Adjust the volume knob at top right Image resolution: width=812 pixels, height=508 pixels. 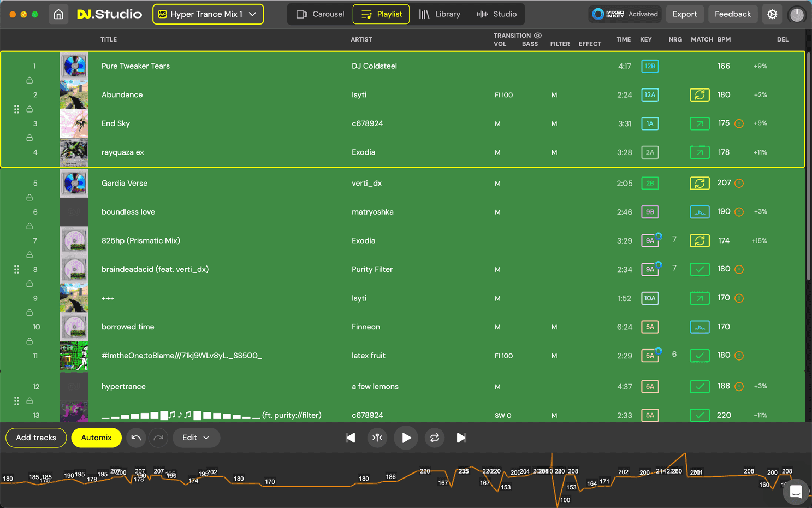pyautogui.click(x=797, y=15)
